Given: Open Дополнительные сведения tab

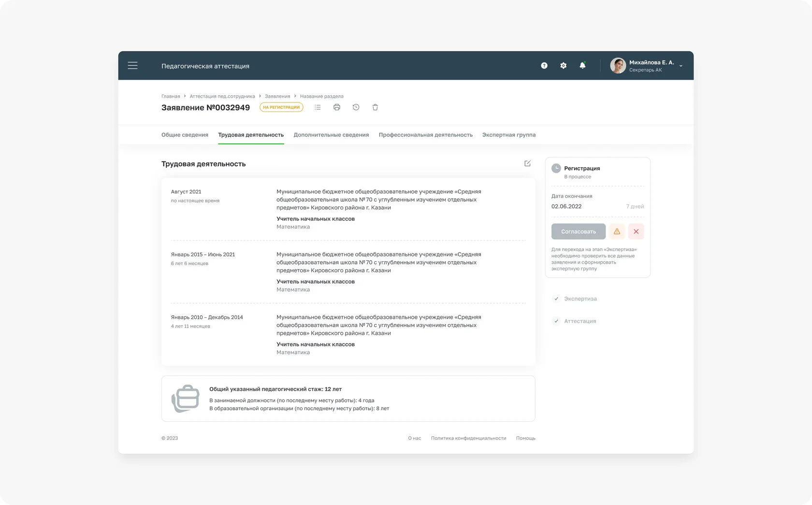Looking at the screenshot, I should point(331,135).
